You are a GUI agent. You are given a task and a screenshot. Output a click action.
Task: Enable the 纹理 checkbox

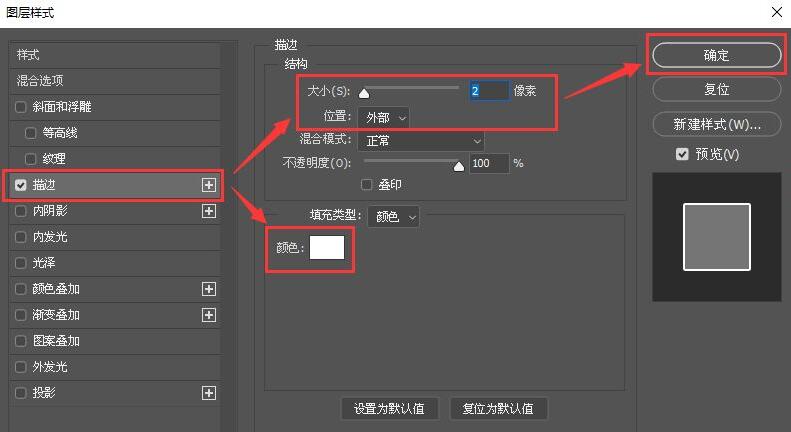click(x=31, y=159)
